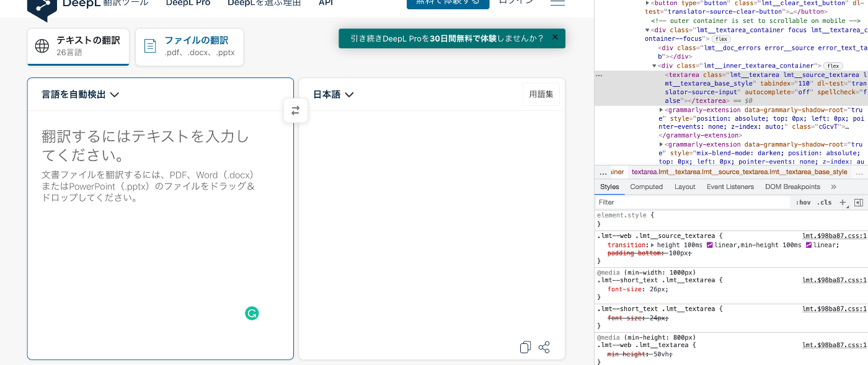
Task: Copy the translation with the copy icon
Action: 525,347
